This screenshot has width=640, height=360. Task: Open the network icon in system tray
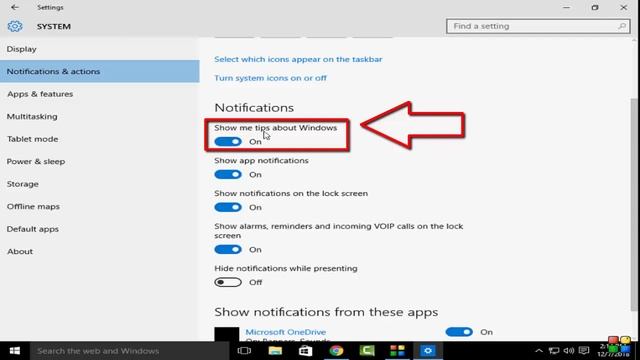[x=554, y=351]
